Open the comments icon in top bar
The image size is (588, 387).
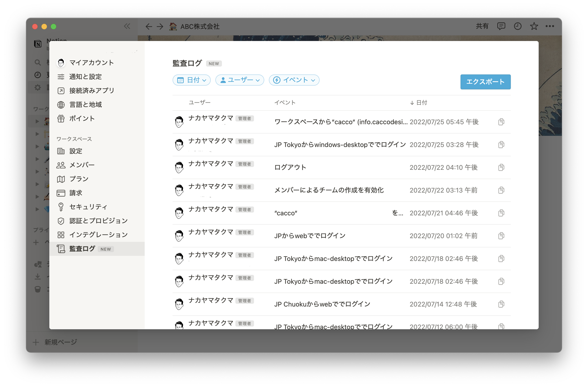click(x=501, y=26)
